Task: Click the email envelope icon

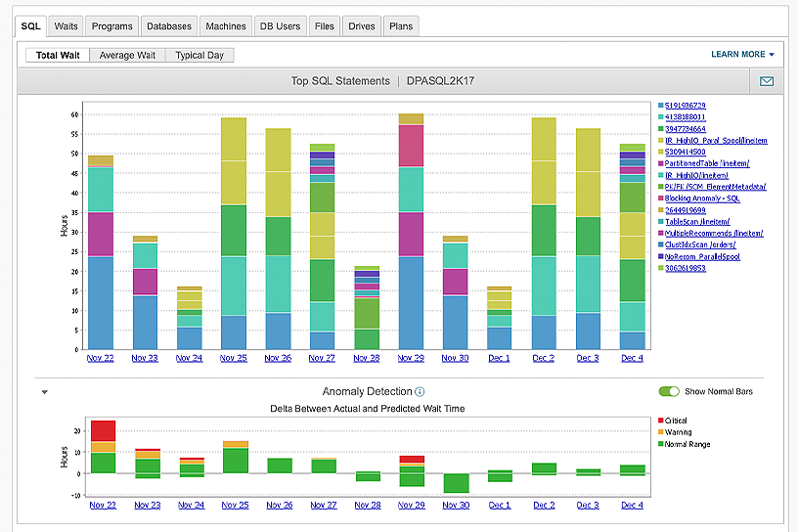Action: pos(766,81)
